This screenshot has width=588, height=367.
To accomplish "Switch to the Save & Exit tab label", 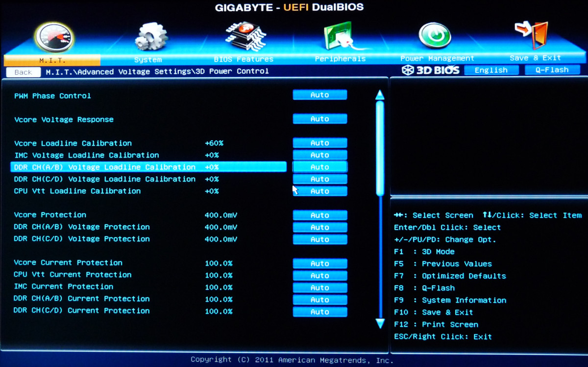I will (x=535, y=58).
